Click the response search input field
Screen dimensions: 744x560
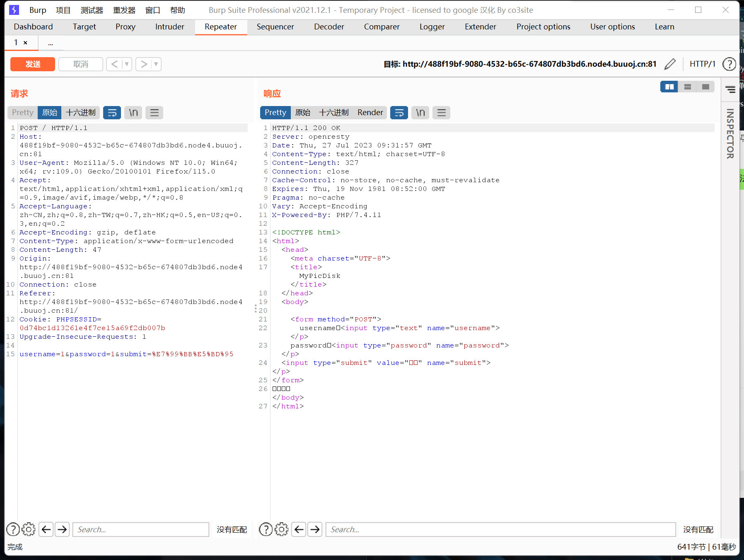(501, 529)
